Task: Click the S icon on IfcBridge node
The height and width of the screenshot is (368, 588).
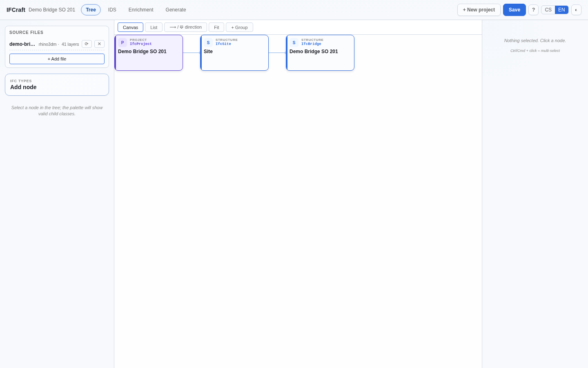Action: [x=294, y=43]
